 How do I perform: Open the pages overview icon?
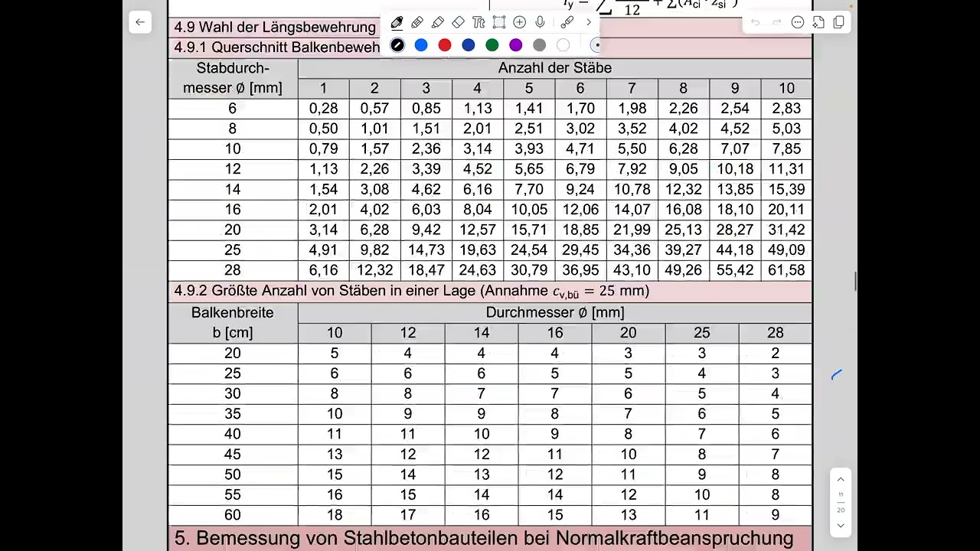click(839, 22)
